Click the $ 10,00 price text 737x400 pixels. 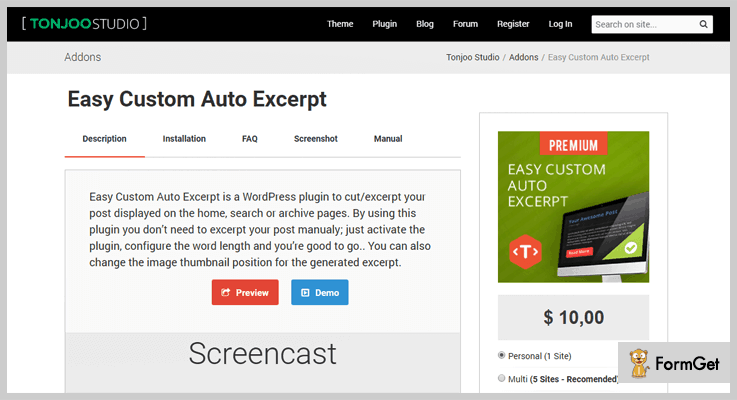(x=573, y=318)
